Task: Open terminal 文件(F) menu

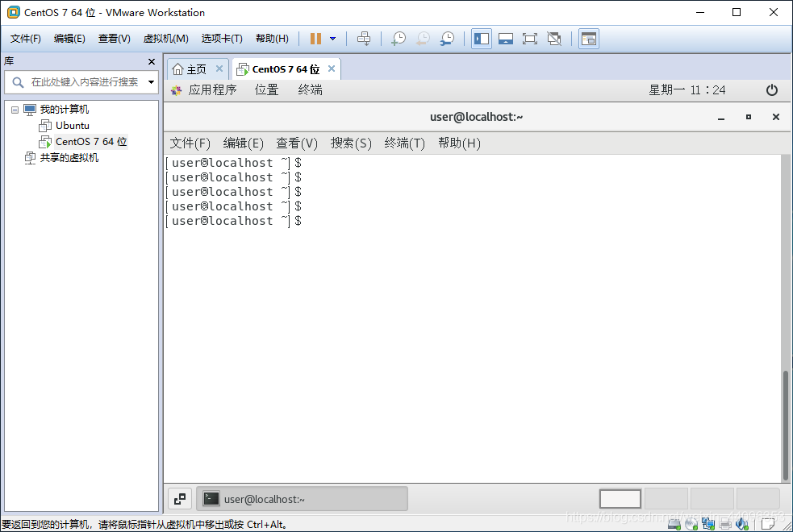Action: coord(190,143)
